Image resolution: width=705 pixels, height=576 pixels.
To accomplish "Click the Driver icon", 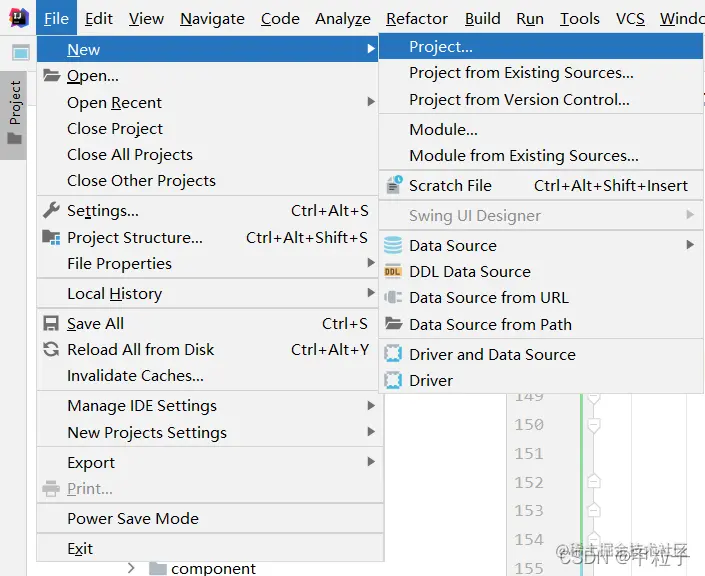I will [x=393, y=380].
